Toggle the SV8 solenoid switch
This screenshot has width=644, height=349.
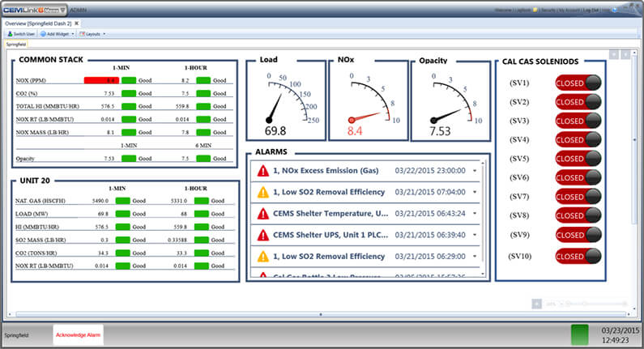(578, 215)
